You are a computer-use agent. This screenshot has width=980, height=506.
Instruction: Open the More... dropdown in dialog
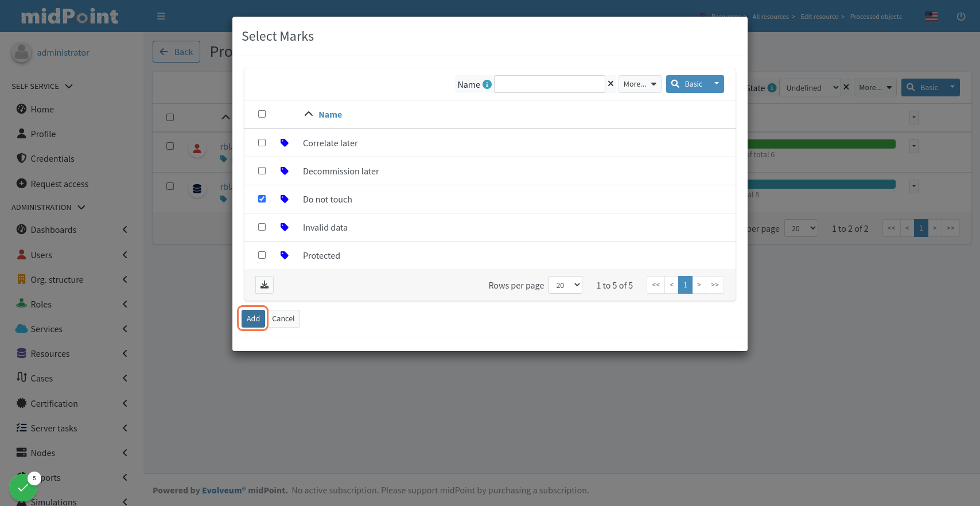[640, 84]
